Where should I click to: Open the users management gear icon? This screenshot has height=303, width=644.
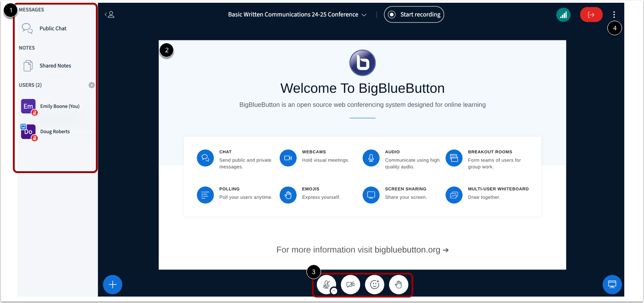(91, 85)
